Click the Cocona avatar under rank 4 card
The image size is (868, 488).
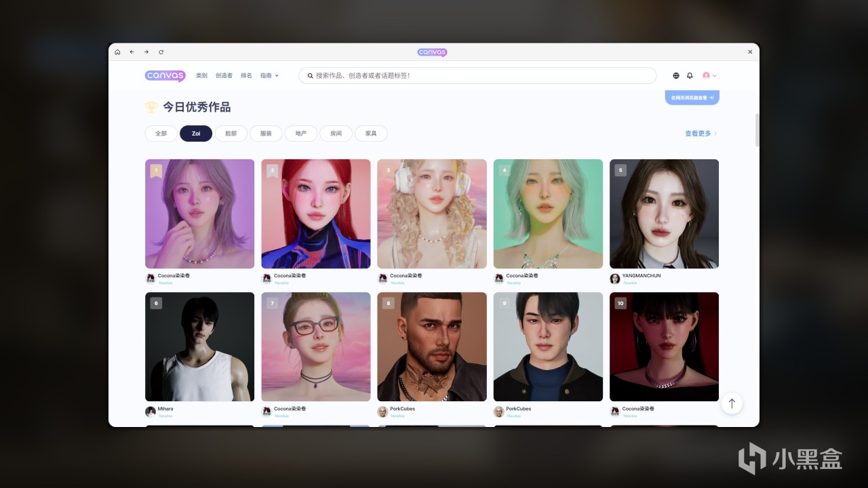point(498,279)
